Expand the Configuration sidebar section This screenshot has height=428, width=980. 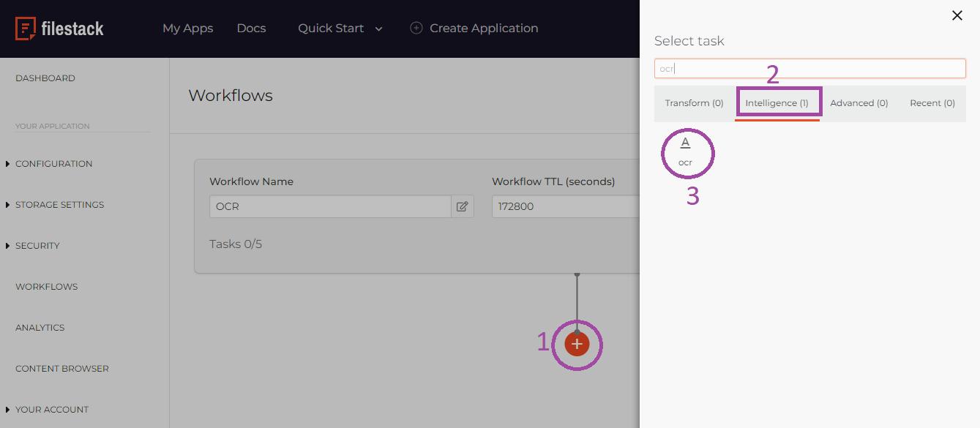[x=53, y=164]
